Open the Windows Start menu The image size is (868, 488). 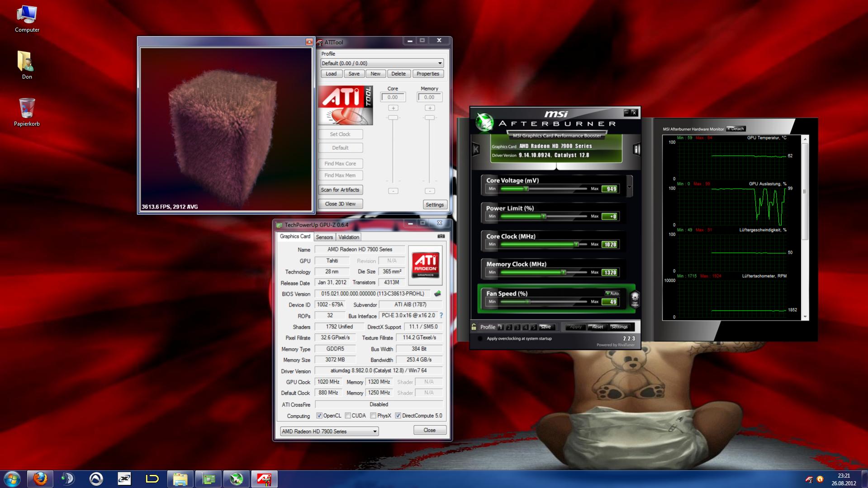tap(12, 479)
